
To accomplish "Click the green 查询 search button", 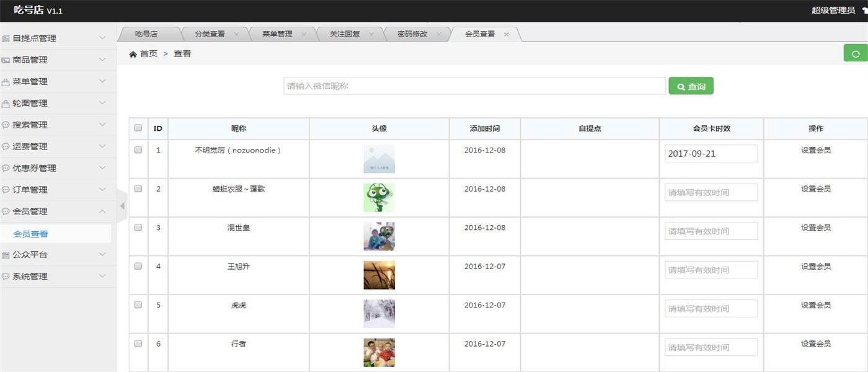I will point(691,86).
